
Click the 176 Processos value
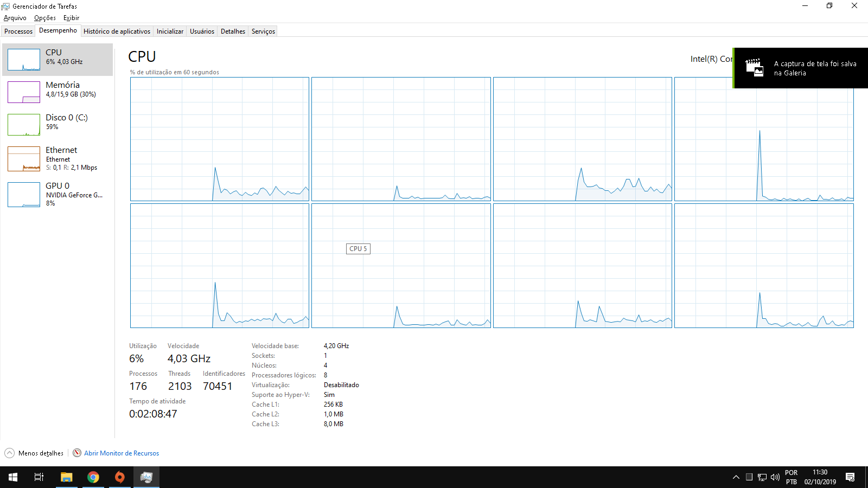pos(138,386)
